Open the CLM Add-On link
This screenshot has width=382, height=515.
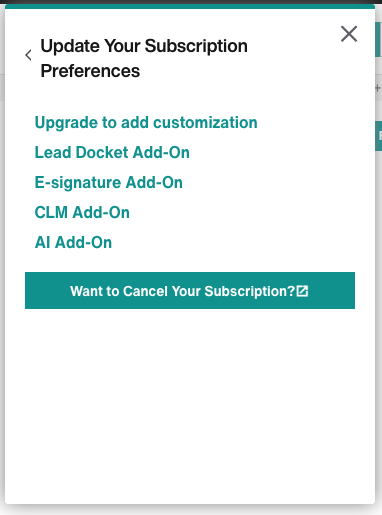[x=82, y=212]
